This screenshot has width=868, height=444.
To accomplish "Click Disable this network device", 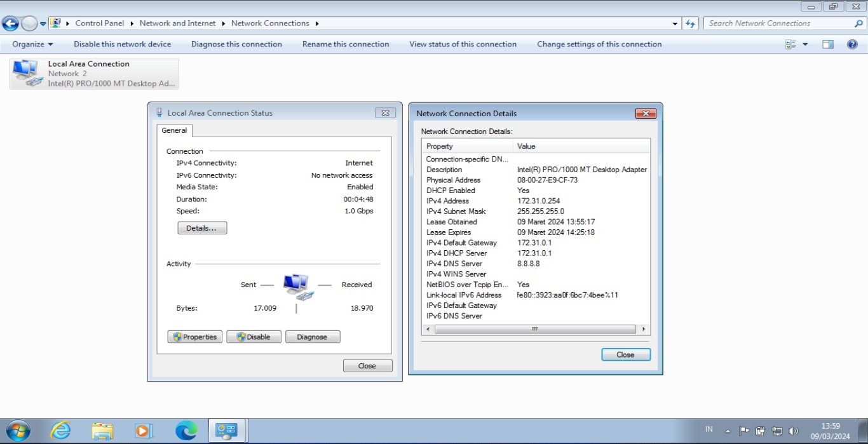I will tap(122, 44).
